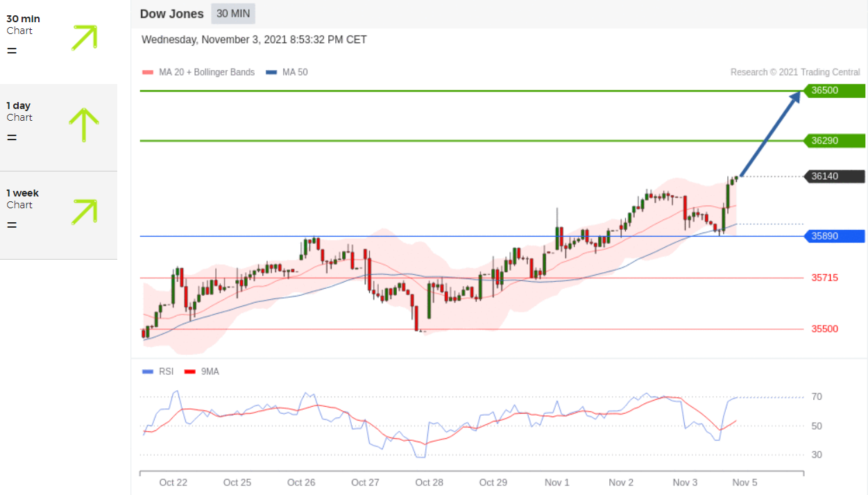Click the Oct 29 date axis label
The width and height of the screenshot is (868, 495).
[x=493, y=483]
